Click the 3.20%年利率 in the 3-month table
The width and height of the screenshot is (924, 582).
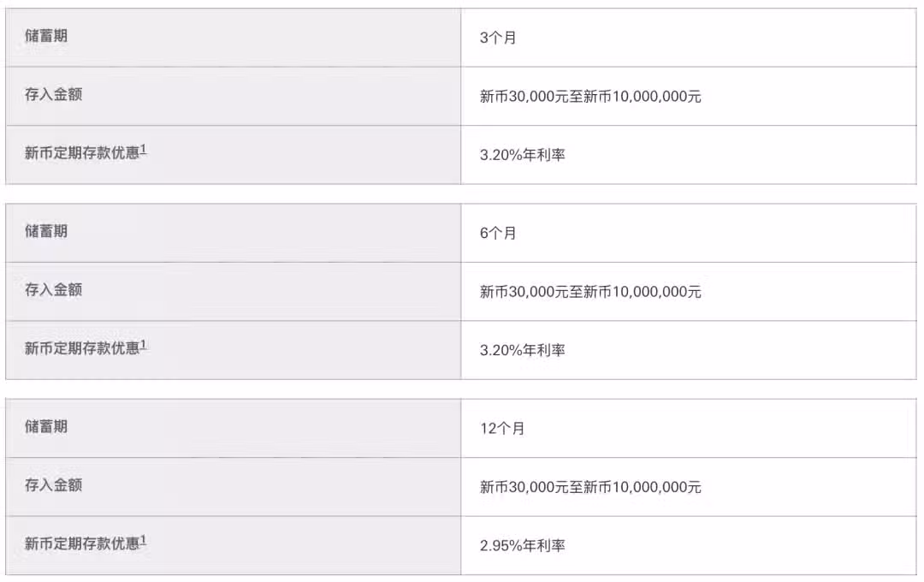point(523,155)
